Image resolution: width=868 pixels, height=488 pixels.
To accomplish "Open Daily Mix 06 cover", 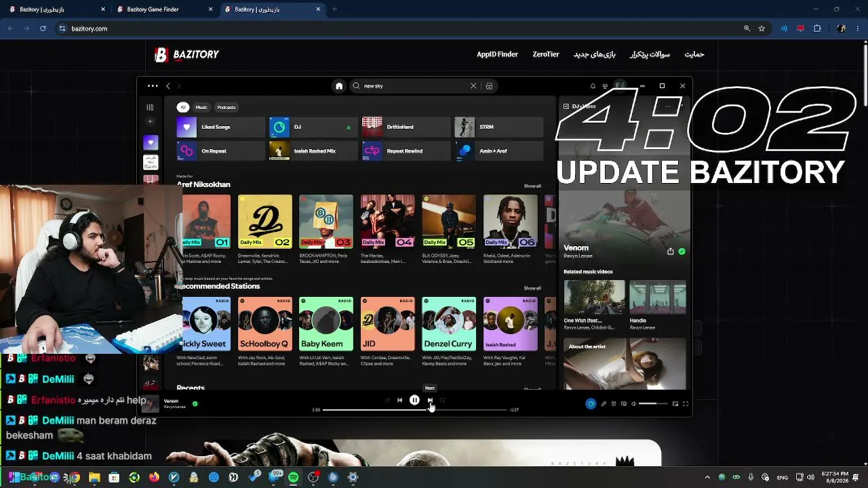I will click(x=511, y=222).
